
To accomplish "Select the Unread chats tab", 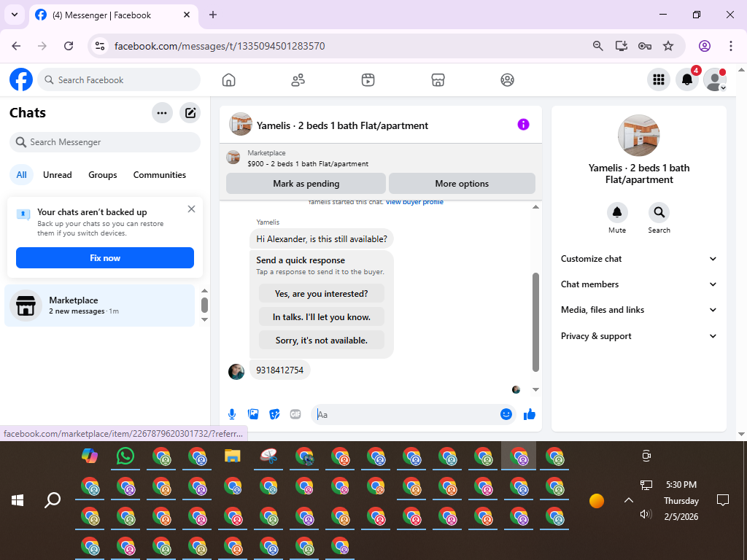I will click(57, 175).
